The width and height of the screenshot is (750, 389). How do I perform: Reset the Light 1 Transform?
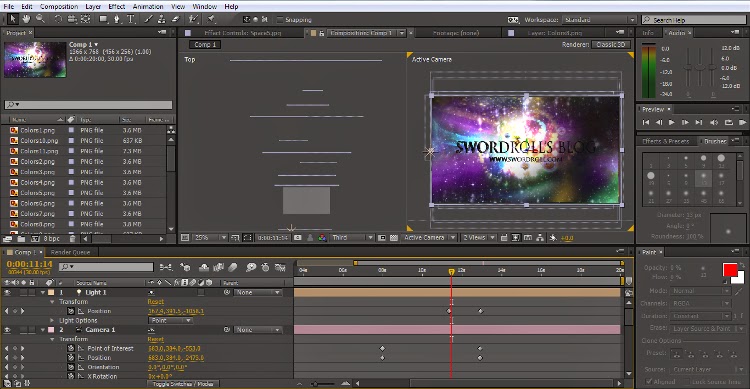(155, 302)
